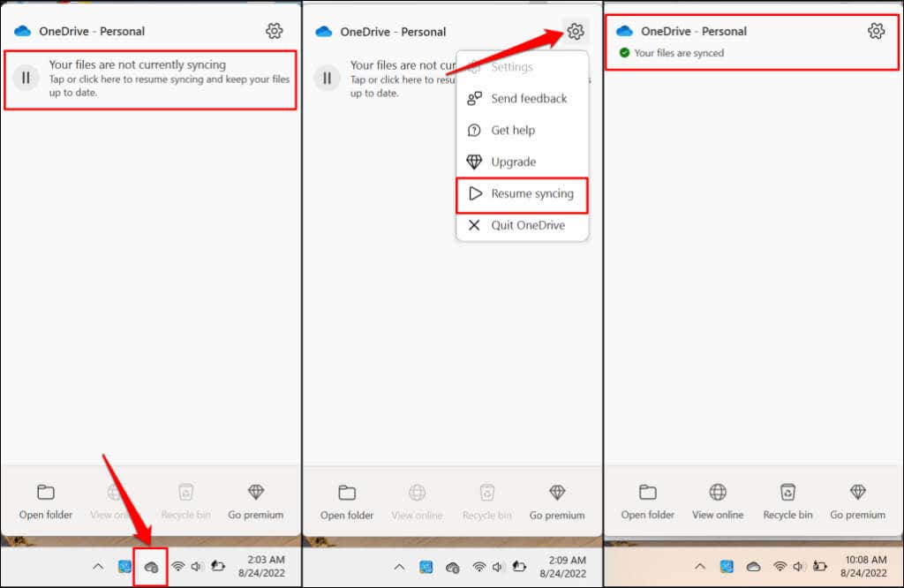Click the Wi-Fi icon next to the 2:03 AM clock

point(178,567)
